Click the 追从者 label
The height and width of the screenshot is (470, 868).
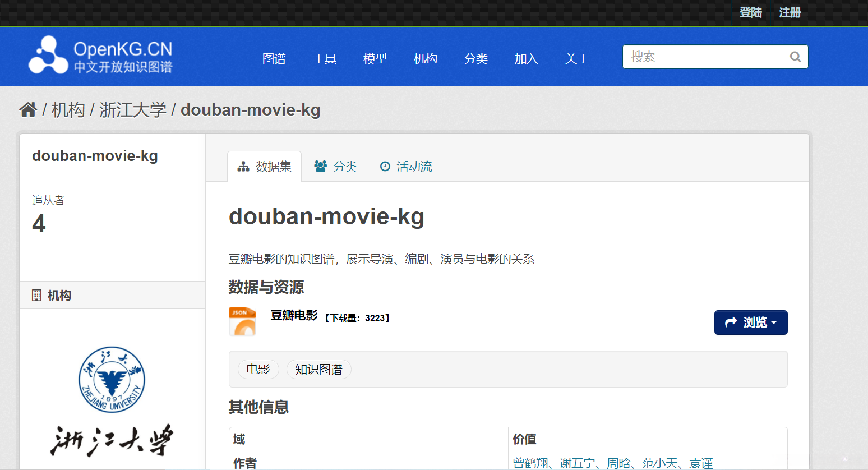(x=48, y=200)
